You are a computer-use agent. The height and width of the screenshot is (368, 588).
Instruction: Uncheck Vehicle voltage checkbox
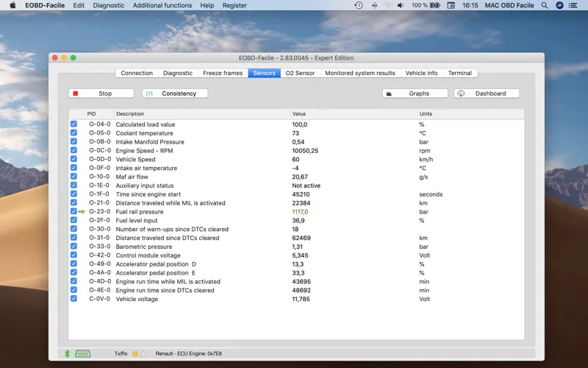pos(73,299)
